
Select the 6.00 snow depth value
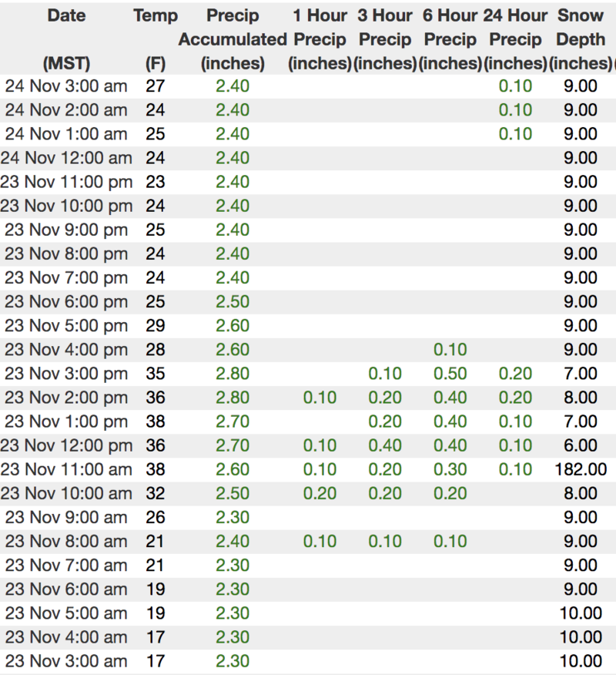pyautogui.click(x=580, y=445)
